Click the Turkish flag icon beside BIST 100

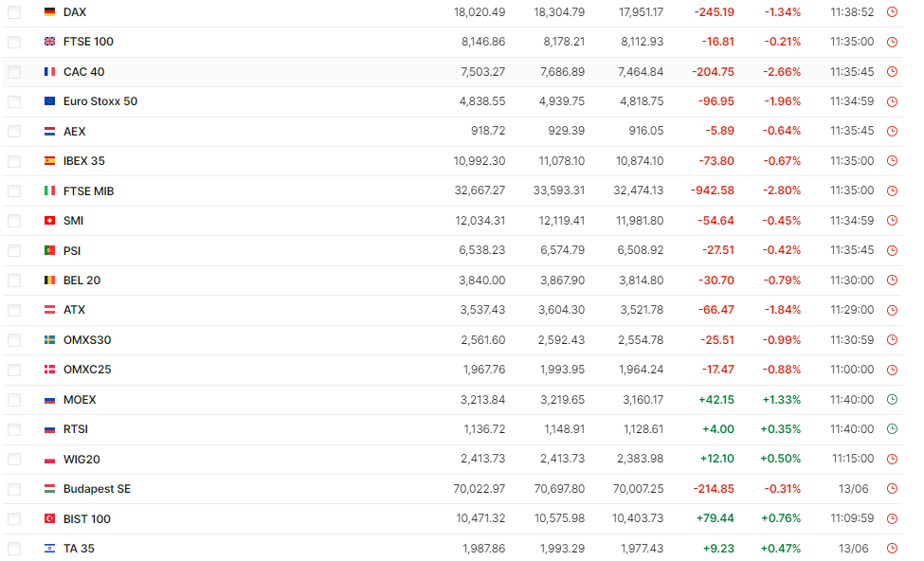pyautogui.click(x=49, y=519)
